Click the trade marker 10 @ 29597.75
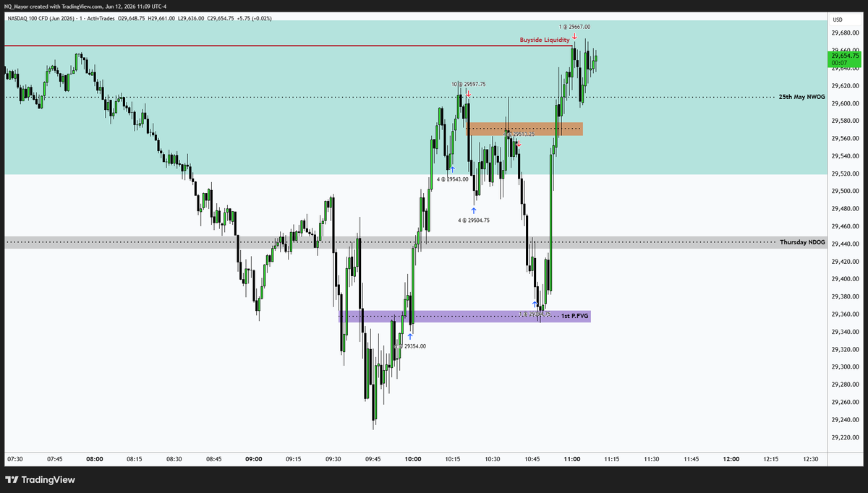The height and width of the screenshot is (493, 868). coord(469,84)
